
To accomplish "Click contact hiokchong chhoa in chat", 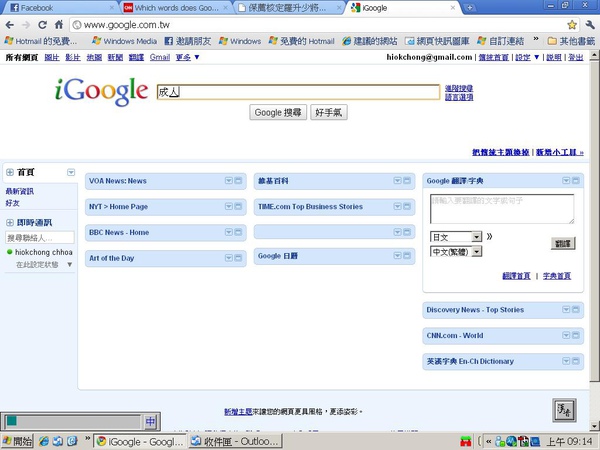I will [43, 252].
